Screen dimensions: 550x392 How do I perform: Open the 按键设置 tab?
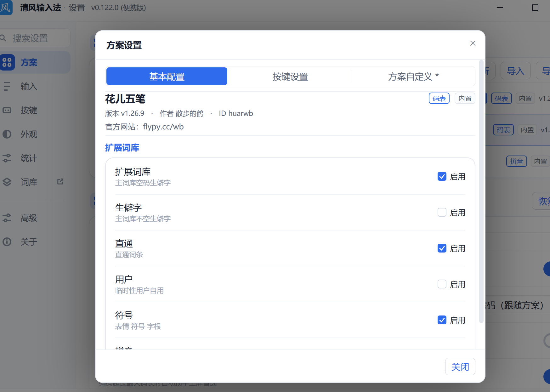click(290, 76)
